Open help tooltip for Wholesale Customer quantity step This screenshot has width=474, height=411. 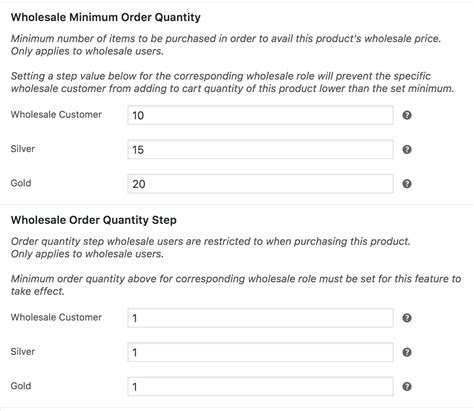[407, 318]
